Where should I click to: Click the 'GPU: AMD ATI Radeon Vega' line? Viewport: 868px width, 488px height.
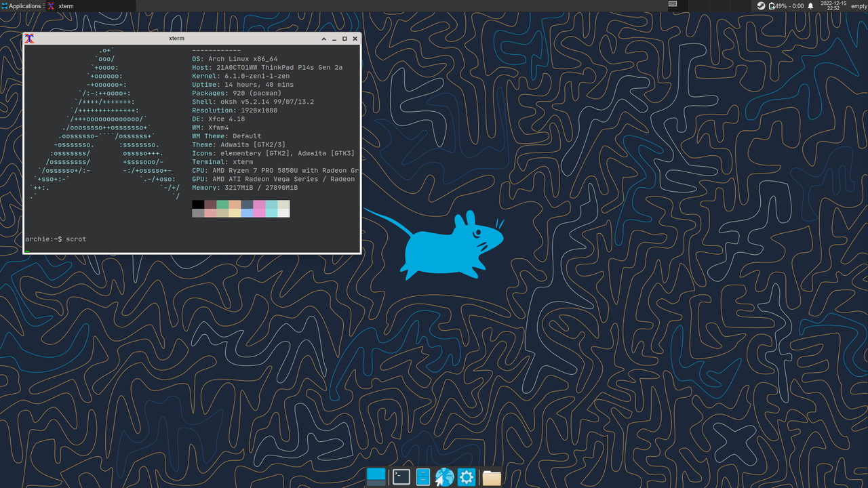pos(274,179)
